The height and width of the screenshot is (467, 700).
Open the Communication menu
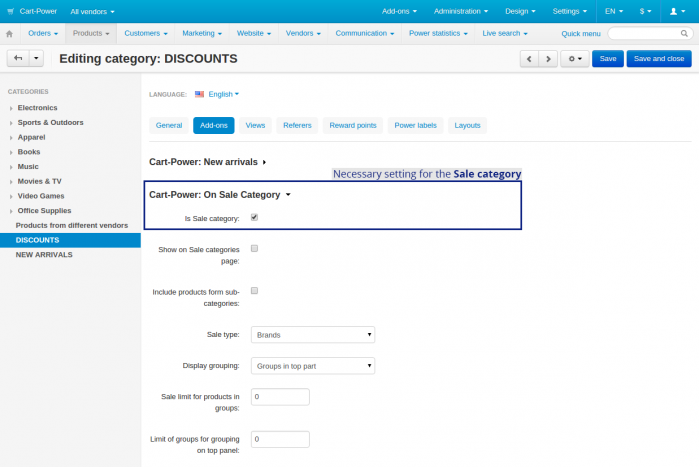pyautogui.click(x=365, y=33)
